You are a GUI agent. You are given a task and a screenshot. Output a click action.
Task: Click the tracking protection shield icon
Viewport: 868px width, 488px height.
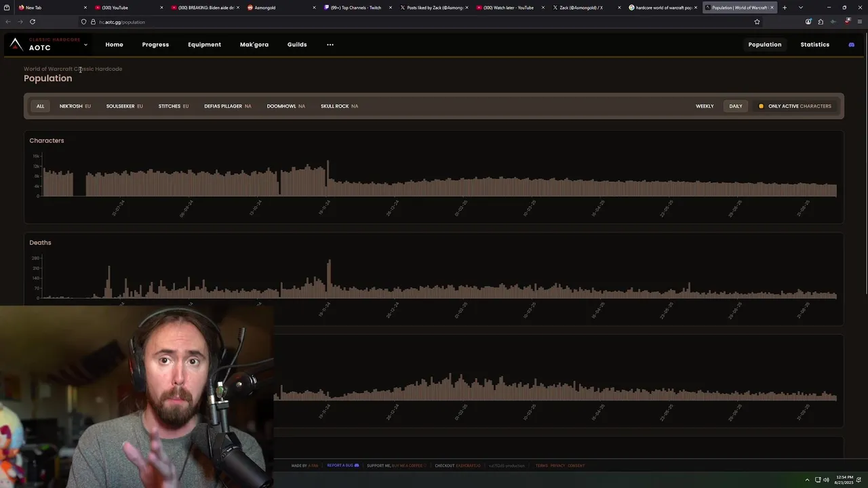tap(83, 22)
